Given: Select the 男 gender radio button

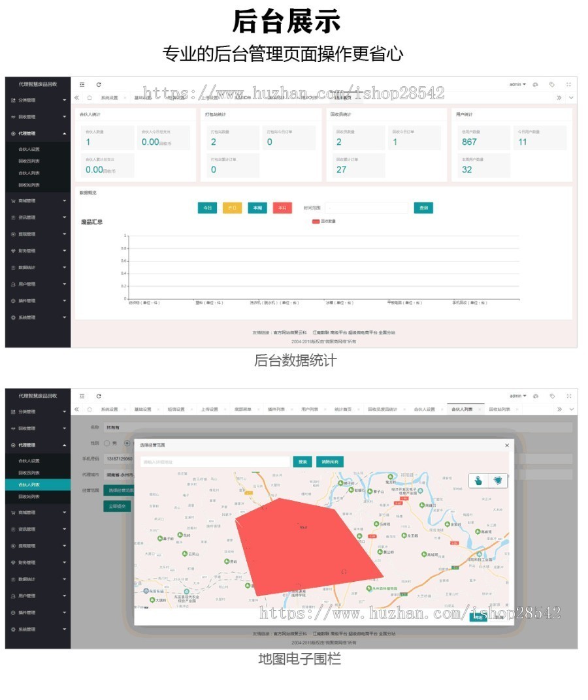Looking at the screenshot, I should 107,443.
